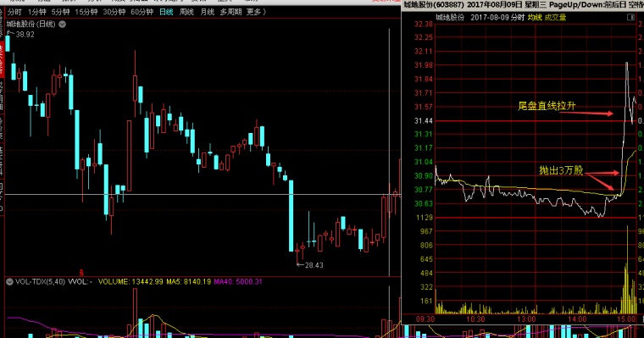The height and width of the screenshot is (338, 644).
Task: Click the 成交量 legend label
Action: click(555, 17)
